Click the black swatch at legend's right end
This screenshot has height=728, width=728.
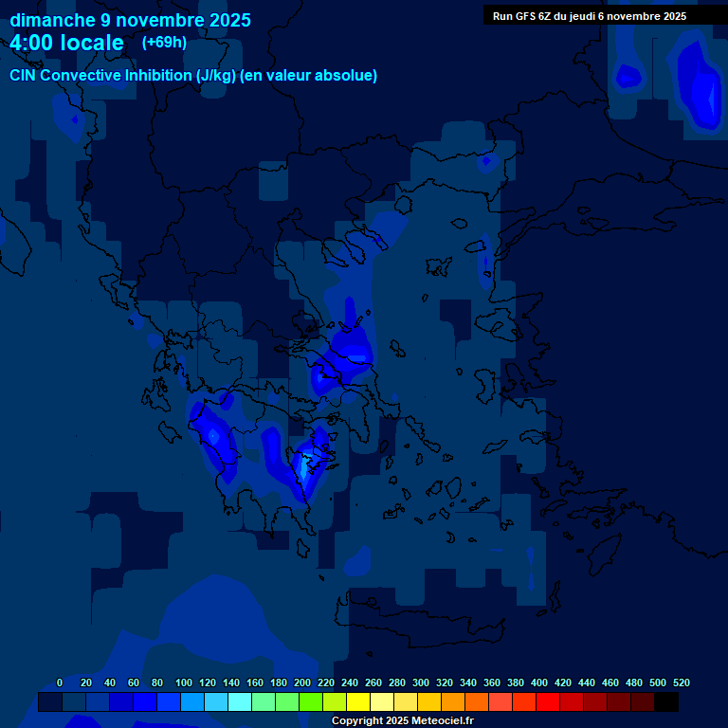(666, 702)
